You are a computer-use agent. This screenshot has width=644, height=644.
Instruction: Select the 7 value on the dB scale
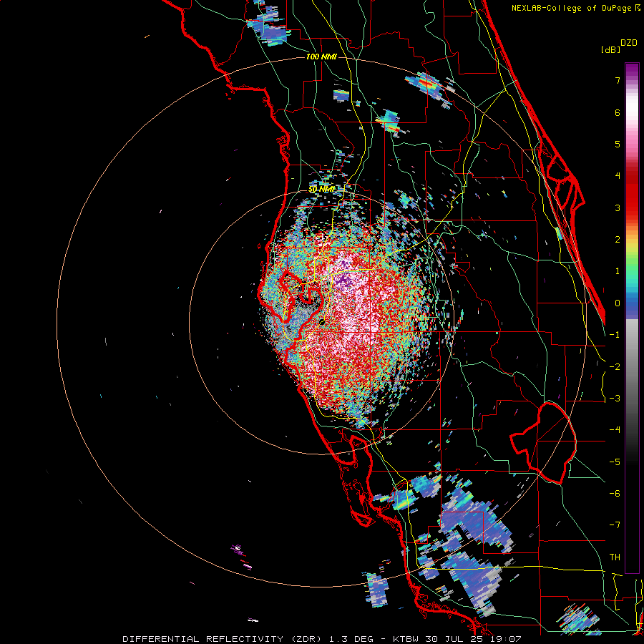[x=618, y=80]
